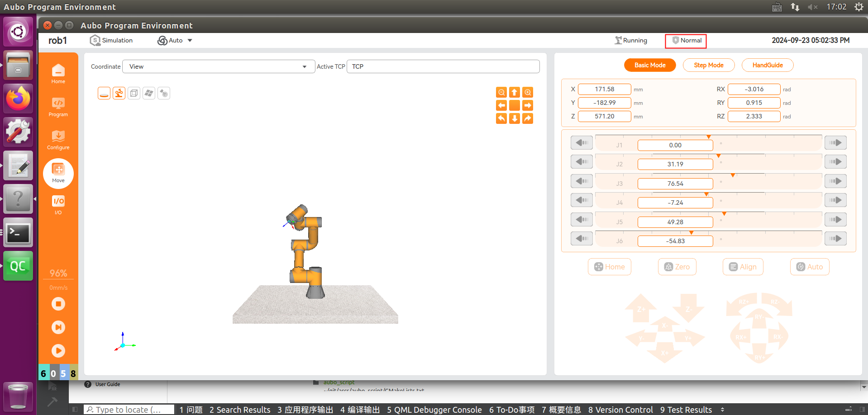Open the Home page in sidebar
868x415 pixels.
point(58,74)
